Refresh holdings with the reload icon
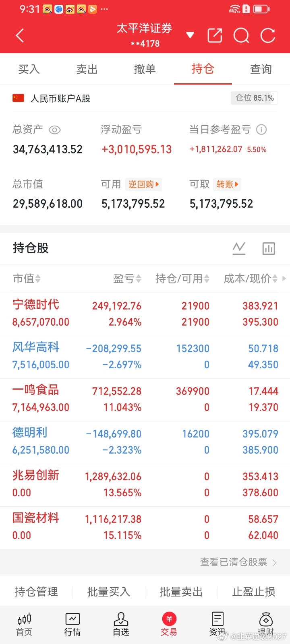This screenshot has width=290, height=644. click(268, 35)
